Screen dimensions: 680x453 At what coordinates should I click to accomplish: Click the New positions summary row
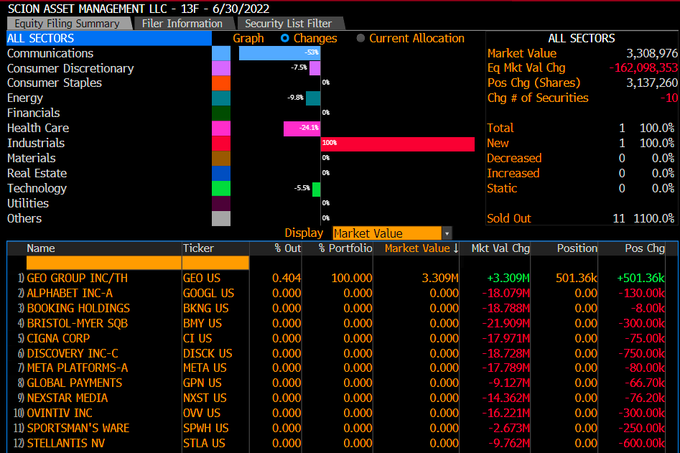(581, 143)
